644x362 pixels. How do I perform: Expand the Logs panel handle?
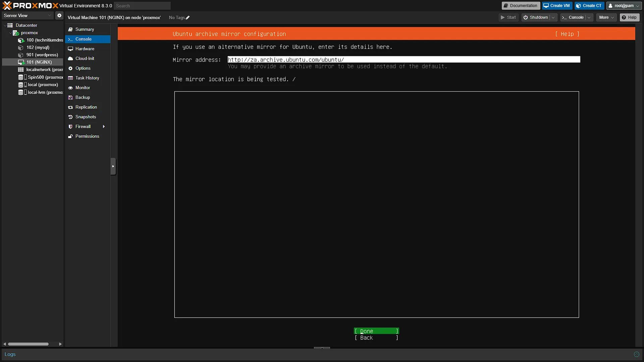[322, 348]
